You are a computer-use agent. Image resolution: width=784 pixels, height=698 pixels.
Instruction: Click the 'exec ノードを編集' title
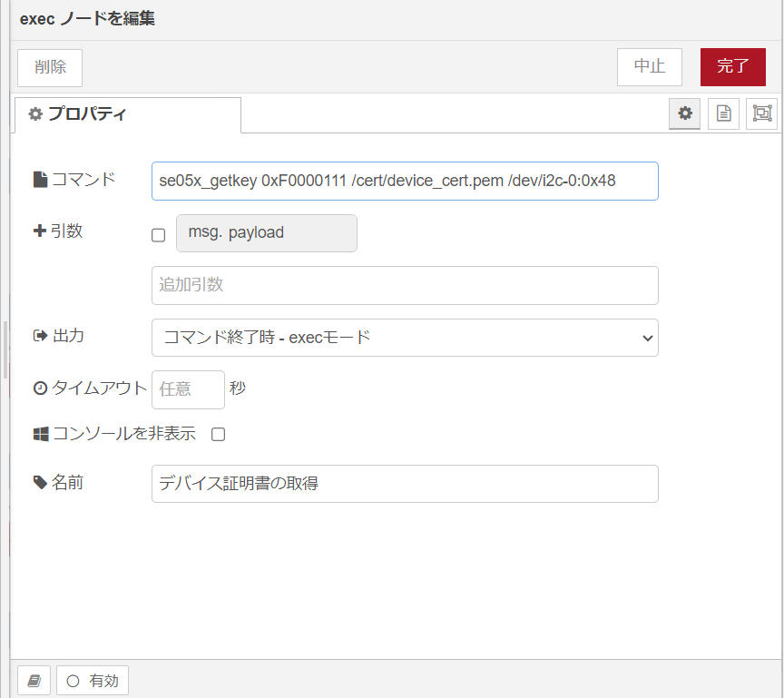(87, 19)
